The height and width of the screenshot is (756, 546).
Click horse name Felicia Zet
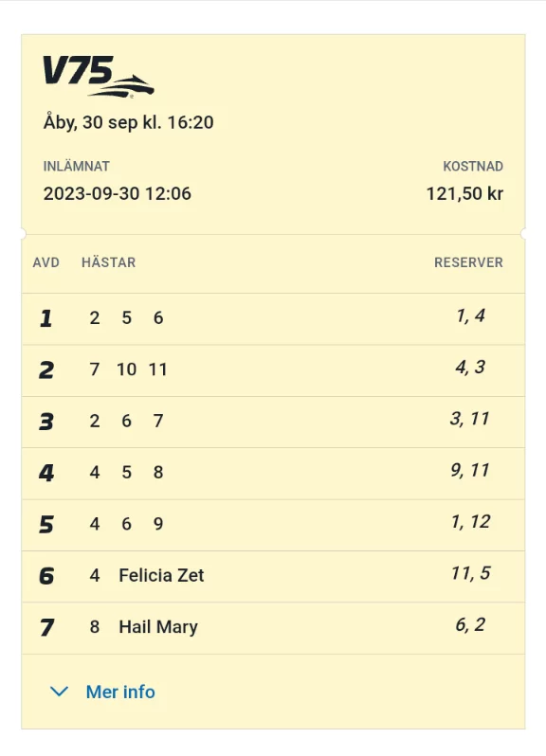click(161, 575)
